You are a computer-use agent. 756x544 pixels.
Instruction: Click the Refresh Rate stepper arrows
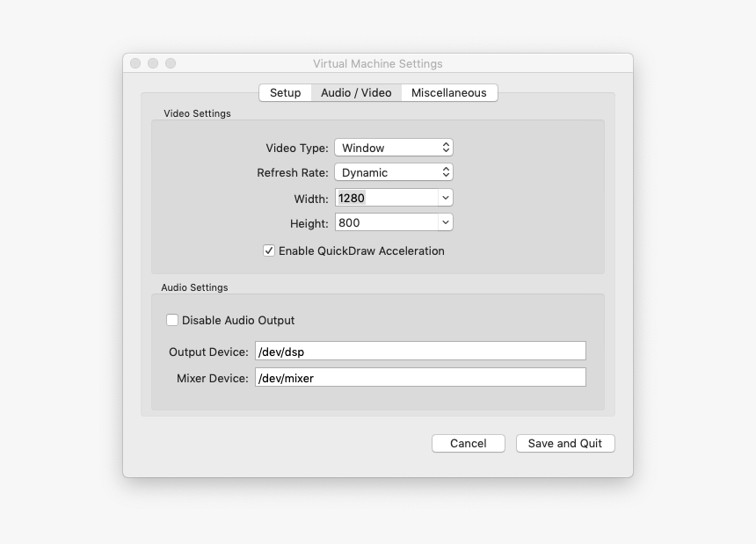444,172
